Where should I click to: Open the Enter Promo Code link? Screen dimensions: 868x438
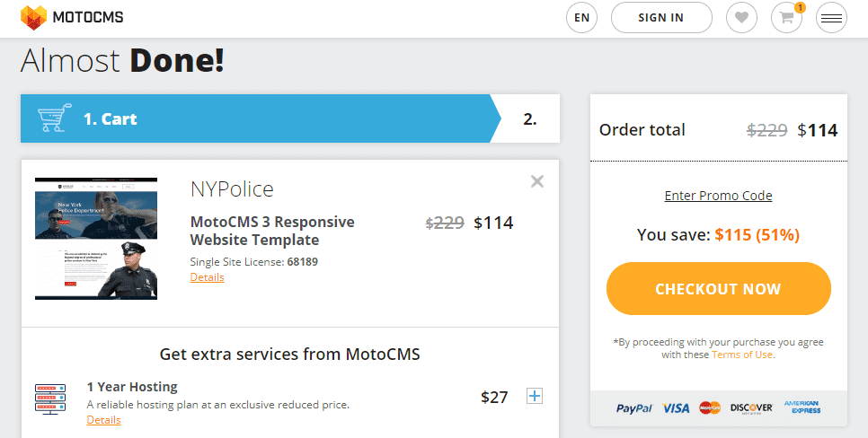coord(719,196)
